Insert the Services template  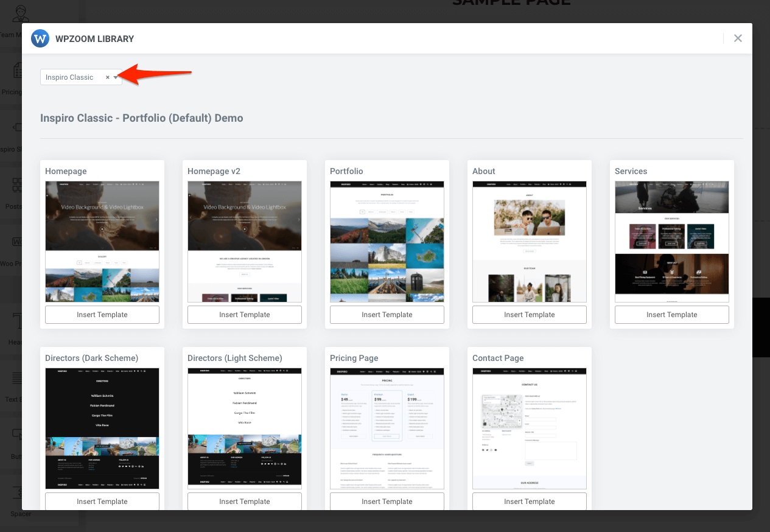[672, 315]
